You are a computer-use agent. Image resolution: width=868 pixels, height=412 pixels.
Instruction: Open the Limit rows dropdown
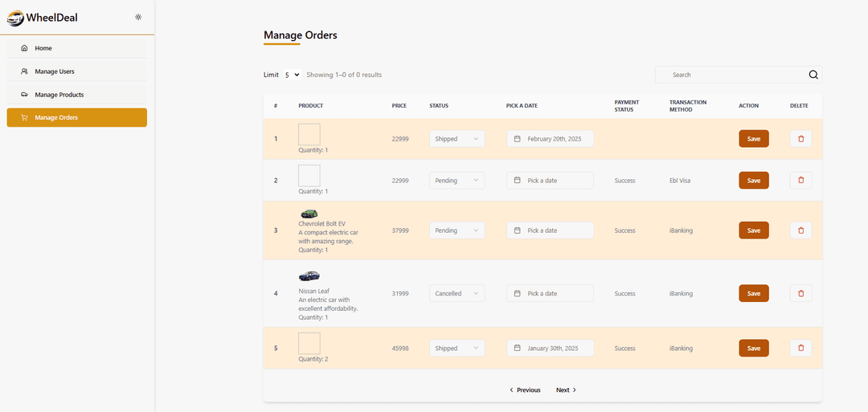tap(291, 75)
